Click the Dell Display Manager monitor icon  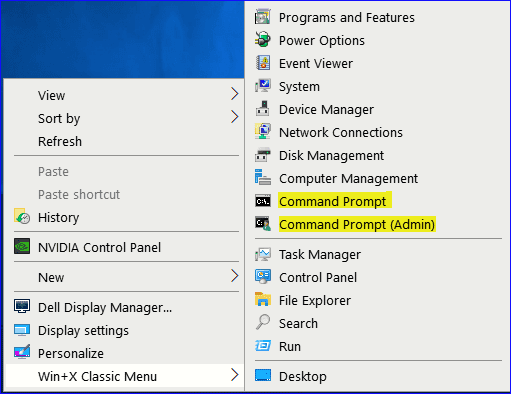pos(22,306)
